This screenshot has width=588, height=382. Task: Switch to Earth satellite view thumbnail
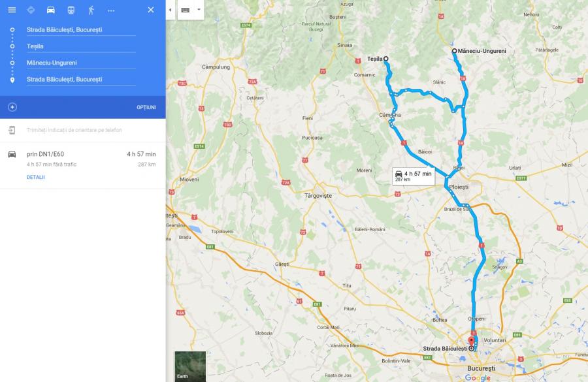coord(190,366)
